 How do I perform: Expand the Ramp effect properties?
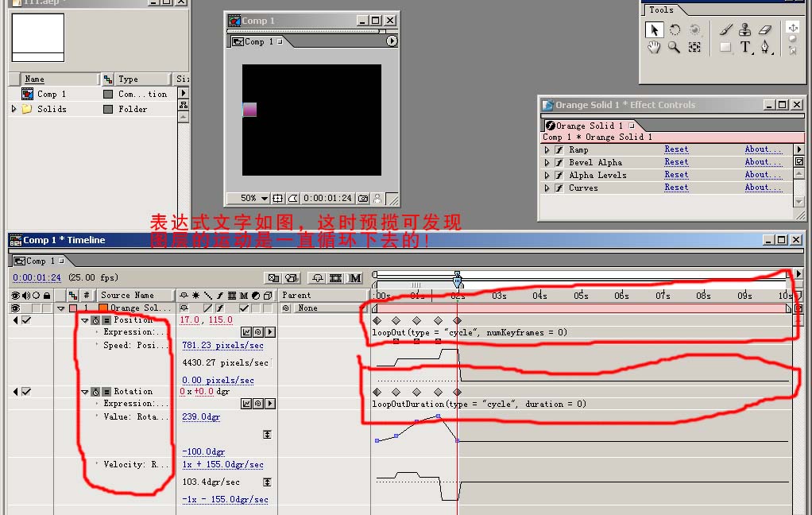coord(547,149)
